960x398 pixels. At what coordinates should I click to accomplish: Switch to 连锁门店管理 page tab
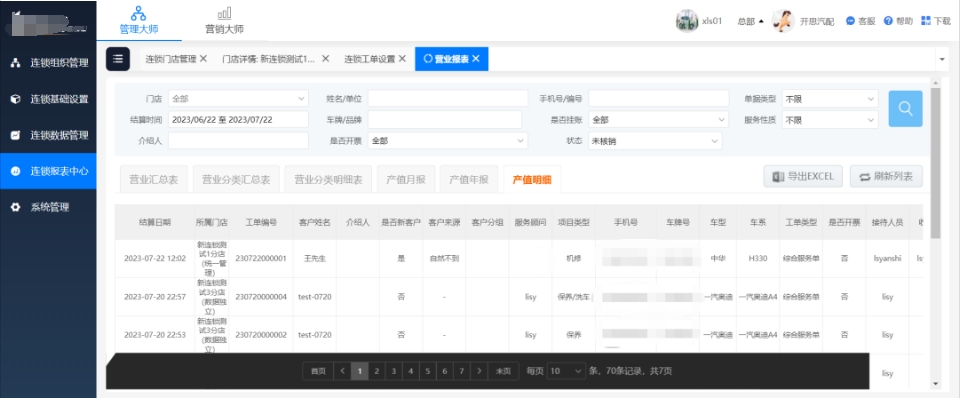point(171,59)
